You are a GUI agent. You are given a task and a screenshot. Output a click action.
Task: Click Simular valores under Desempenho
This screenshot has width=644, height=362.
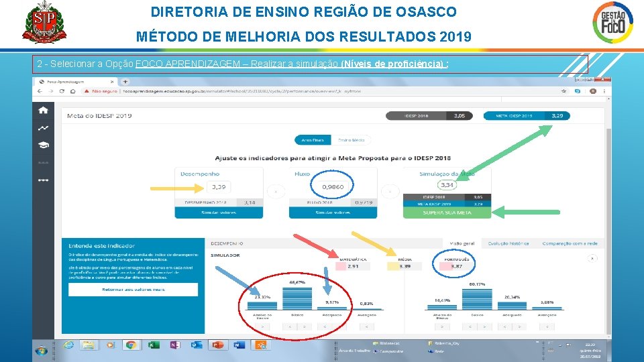click(x=219, y=213)
